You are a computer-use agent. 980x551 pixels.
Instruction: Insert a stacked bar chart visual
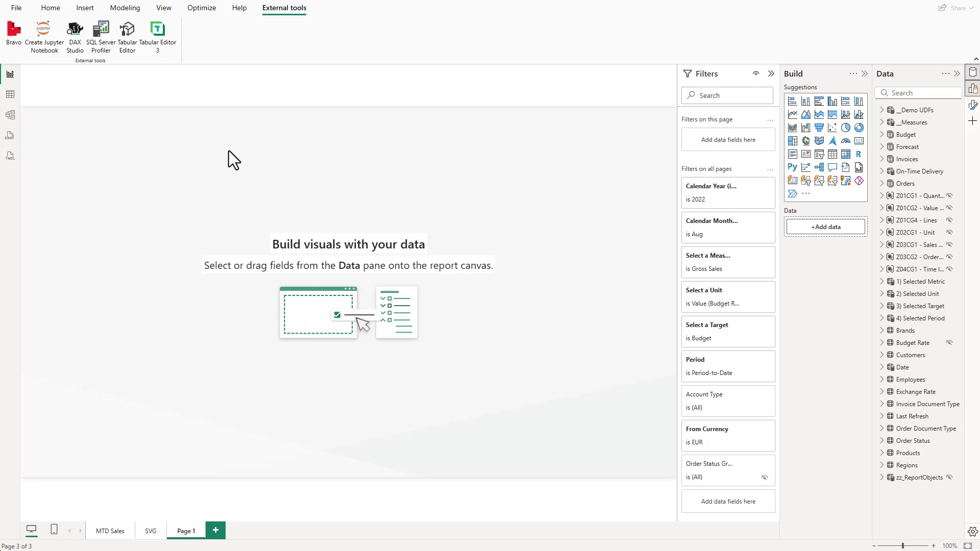(792, 101)
